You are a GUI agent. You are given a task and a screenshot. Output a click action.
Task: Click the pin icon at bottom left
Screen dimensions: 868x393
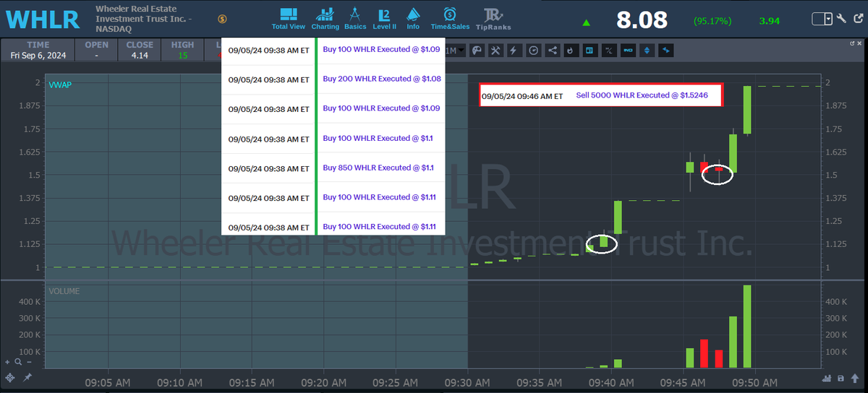pos(27,377)
